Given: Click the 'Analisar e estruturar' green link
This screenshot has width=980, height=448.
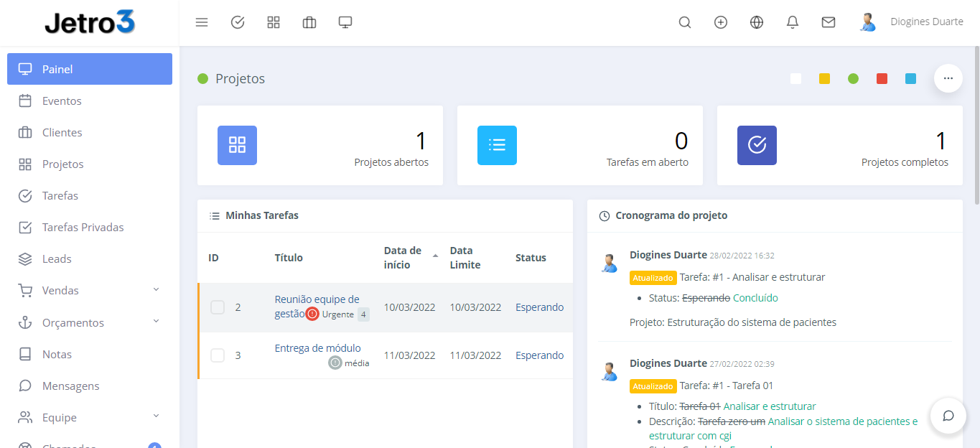Looking at the screenshot, I should (x=770, y=406).
